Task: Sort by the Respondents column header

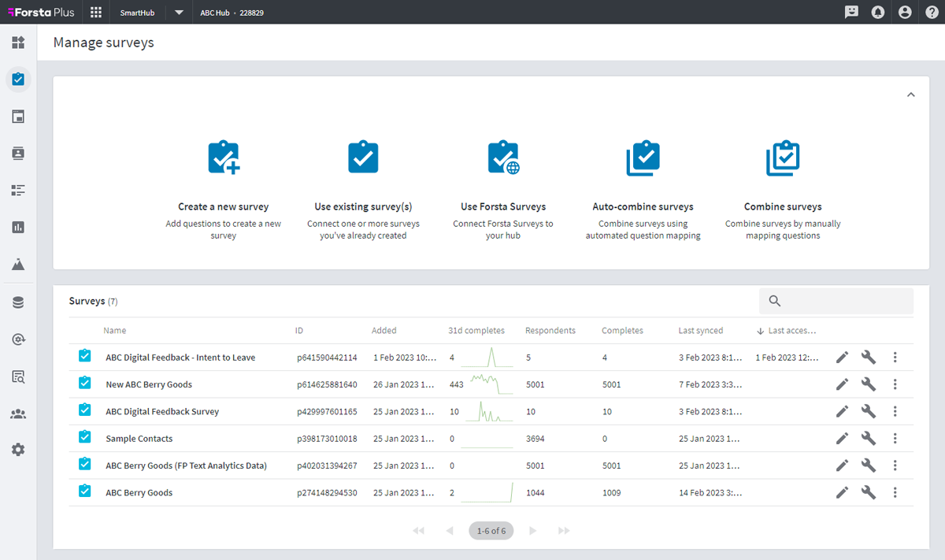Action: [x=550, y=331]
